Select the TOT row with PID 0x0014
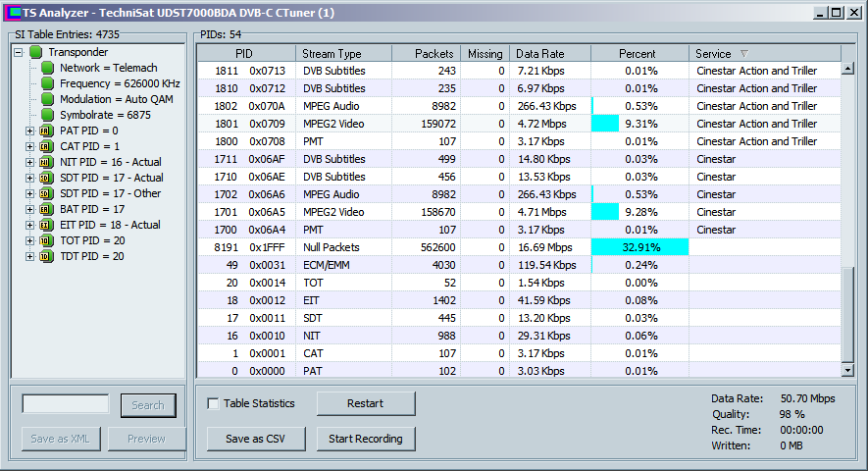 pos(519,283)
